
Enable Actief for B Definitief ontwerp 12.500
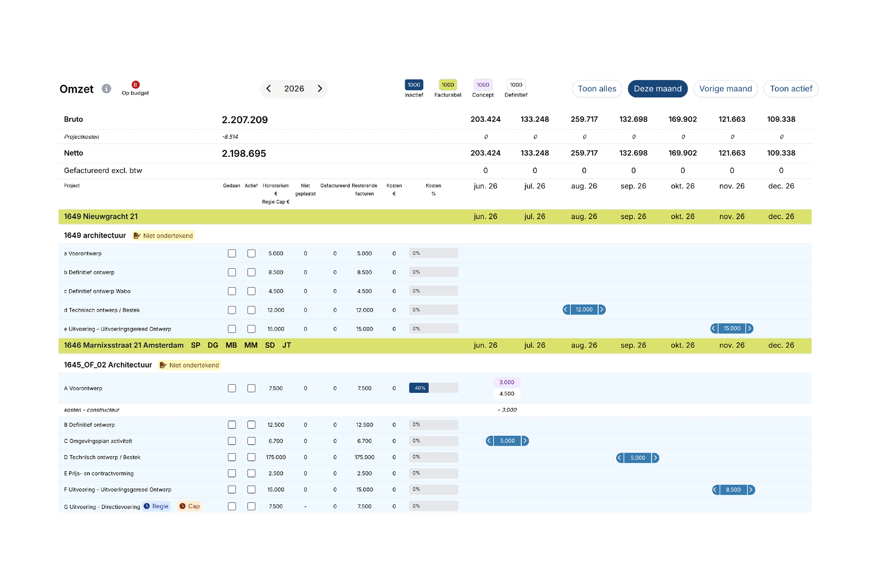(x=251, y=425)
